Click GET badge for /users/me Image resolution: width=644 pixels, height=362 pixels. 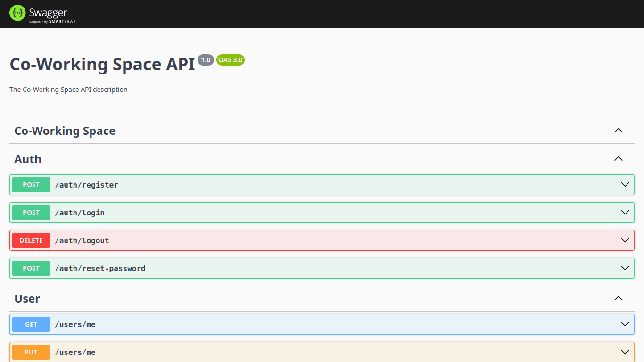tap(31, 324)
